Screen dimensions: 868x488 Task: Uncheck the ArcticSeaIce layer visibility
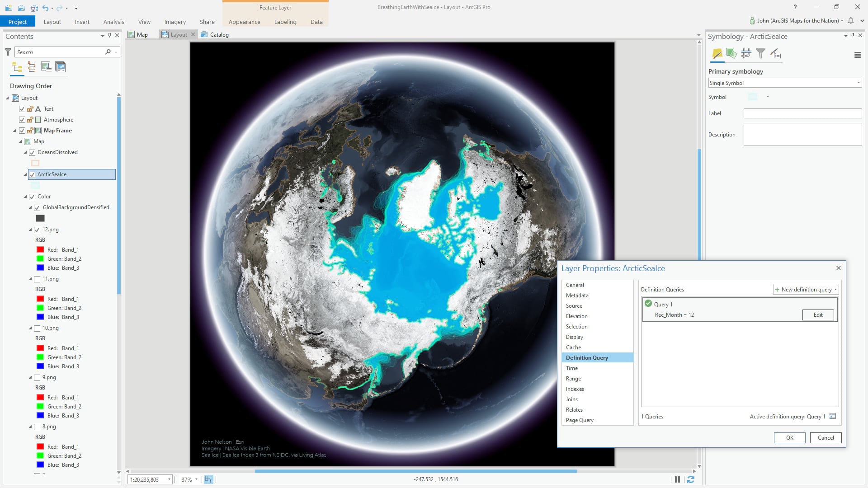coord(32,174)
